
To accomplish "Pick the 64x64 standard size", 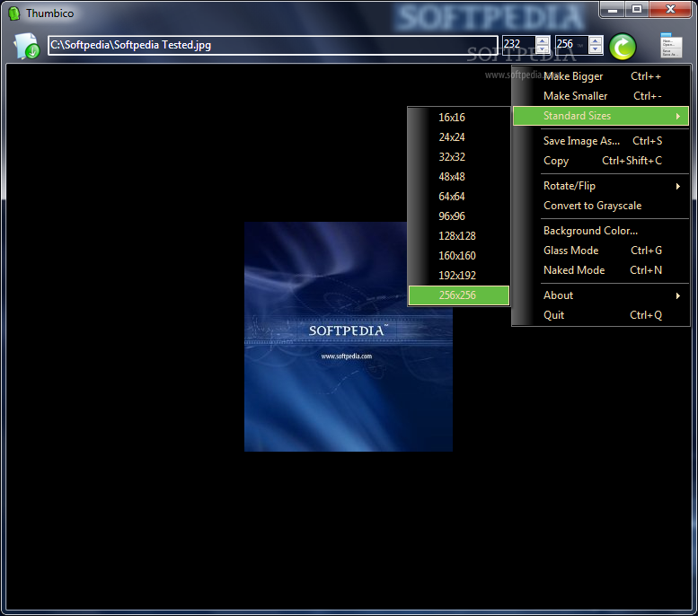I will [x=458, y=197].
